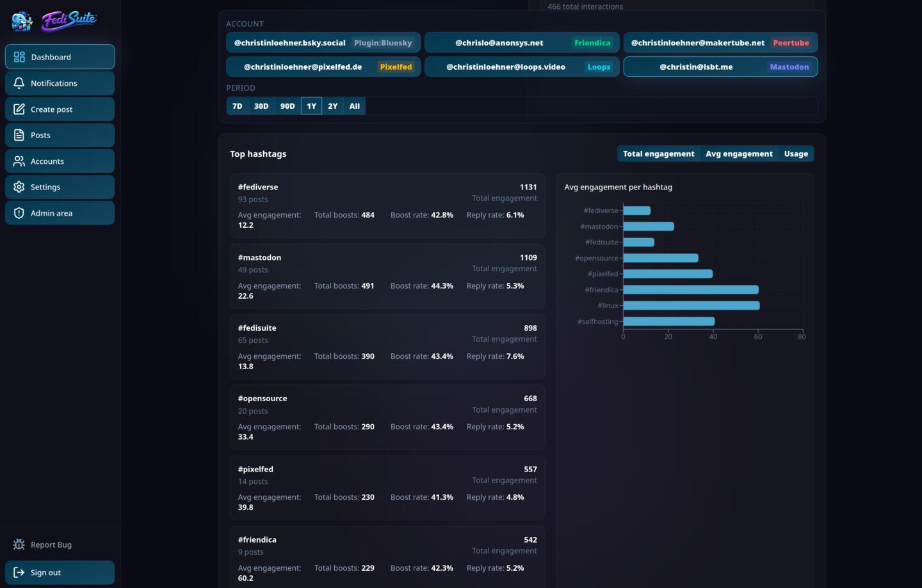Screen dimensions: 922x588
Task: Set the period to 90D
Action: 287,106
